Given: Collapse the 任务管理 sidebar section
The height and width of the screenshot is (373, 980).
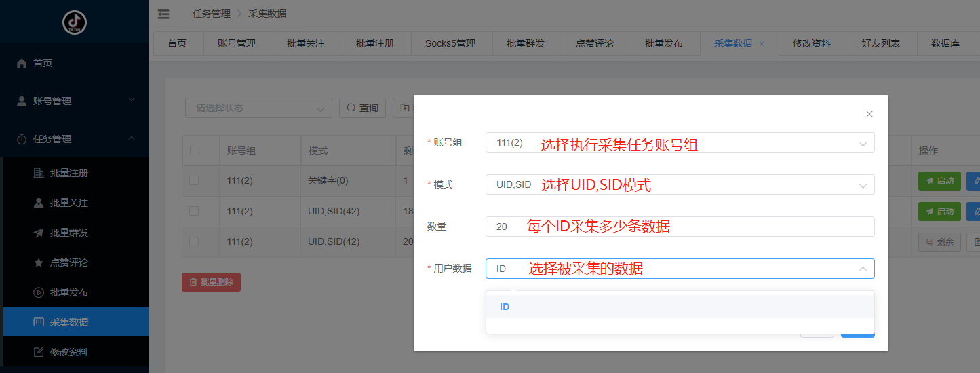Looking at the screenshot, I should click(75, 139).
